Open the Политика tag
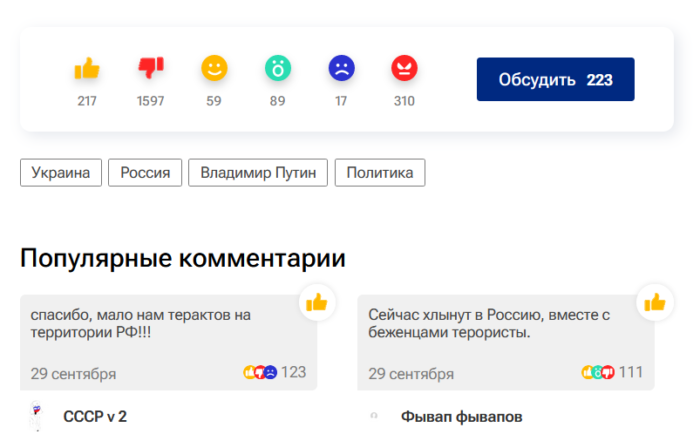Screen dimensions: 700x441 pyautogui.click(x=380, y=172)
